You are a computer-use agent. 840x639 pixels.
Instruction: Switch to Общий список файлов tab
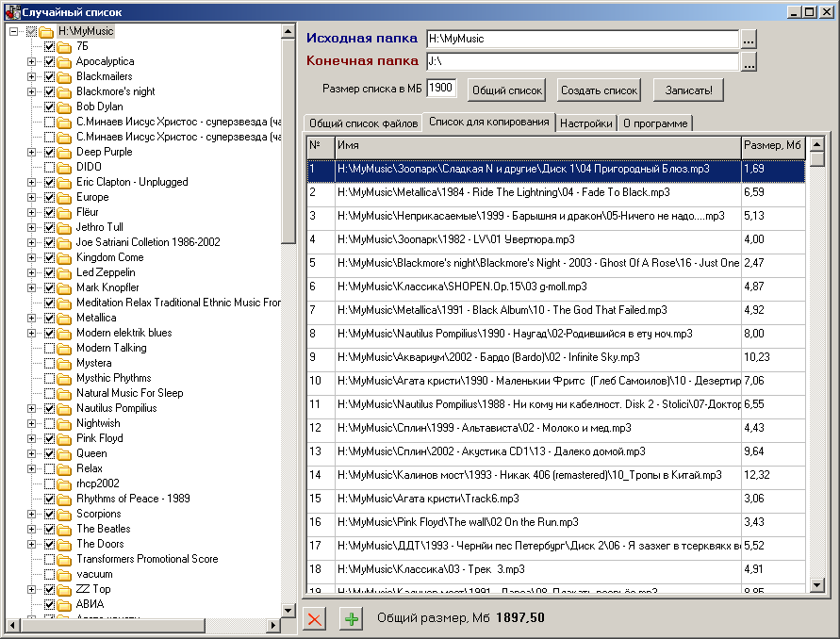(363, 123)
